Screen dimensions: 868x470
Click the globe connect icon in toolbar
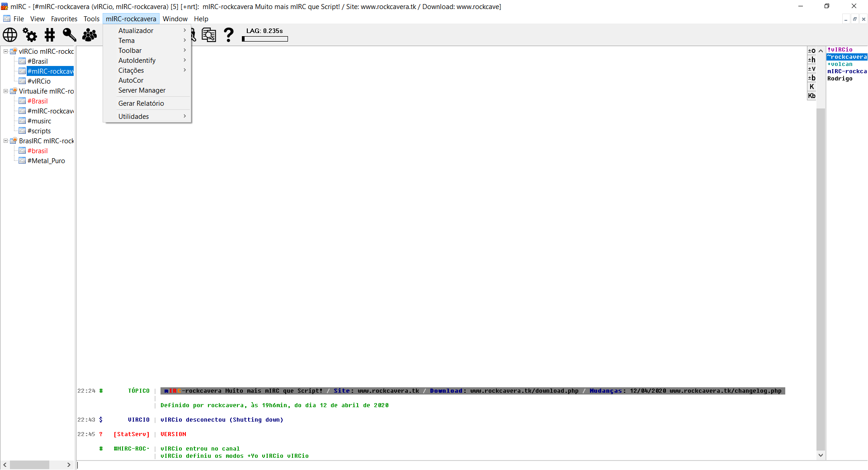[x=10, y=35]
